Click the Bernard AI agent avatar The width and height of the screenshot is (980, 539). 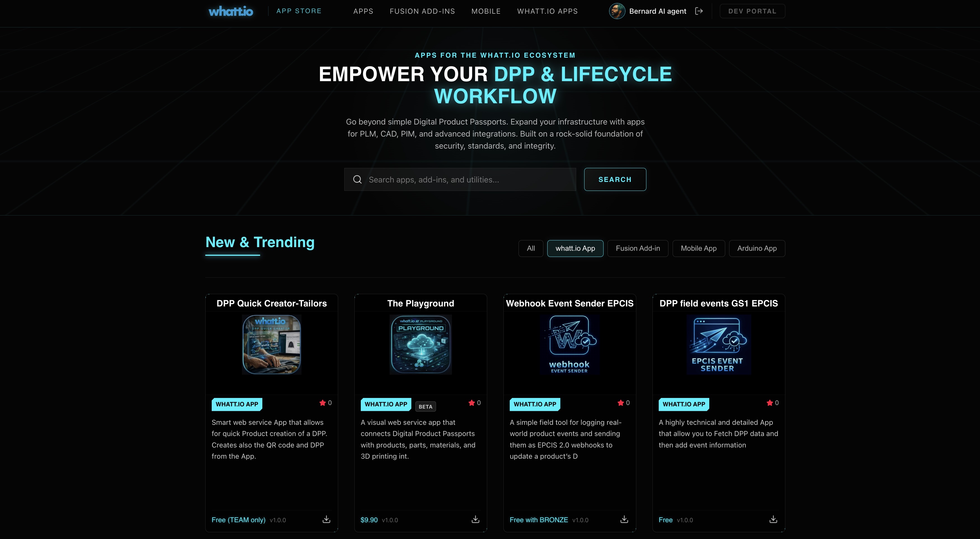point(617,11)
